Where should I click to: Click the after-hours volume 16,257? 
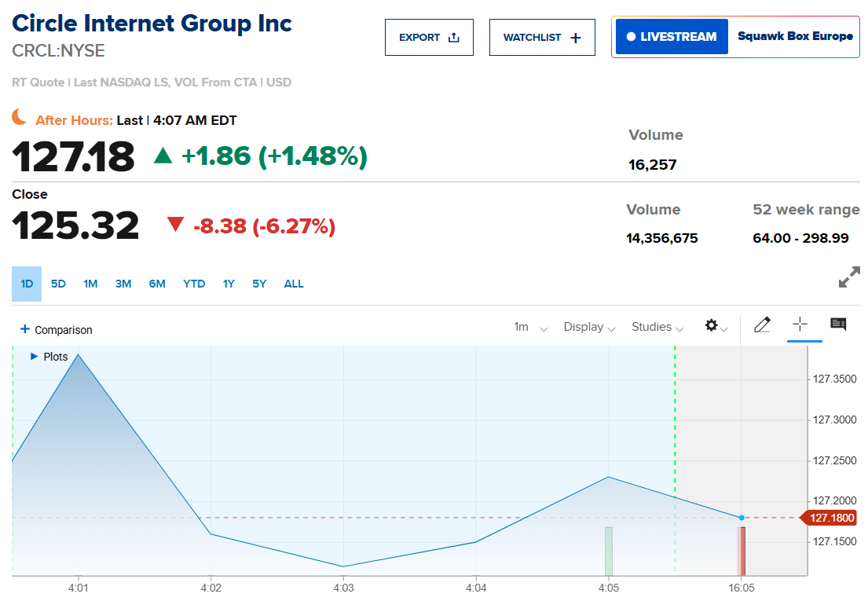pyautogui.click(x=652, y=165)
